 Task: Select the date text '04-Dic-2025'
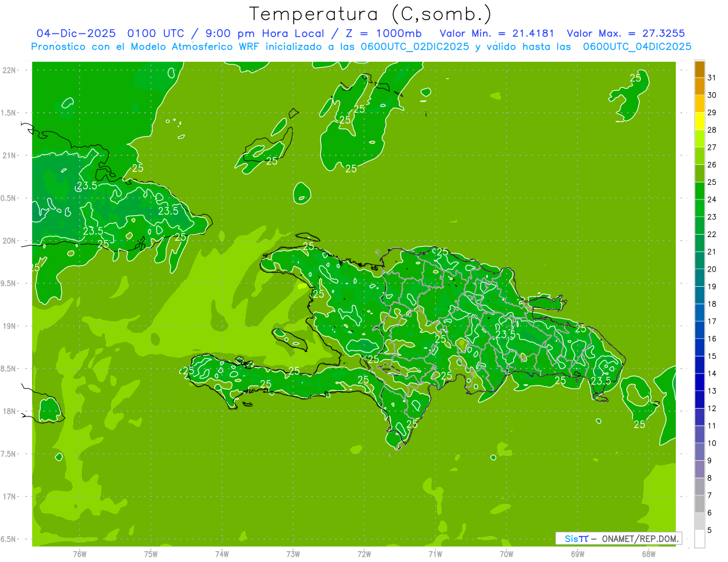point(76,33)
